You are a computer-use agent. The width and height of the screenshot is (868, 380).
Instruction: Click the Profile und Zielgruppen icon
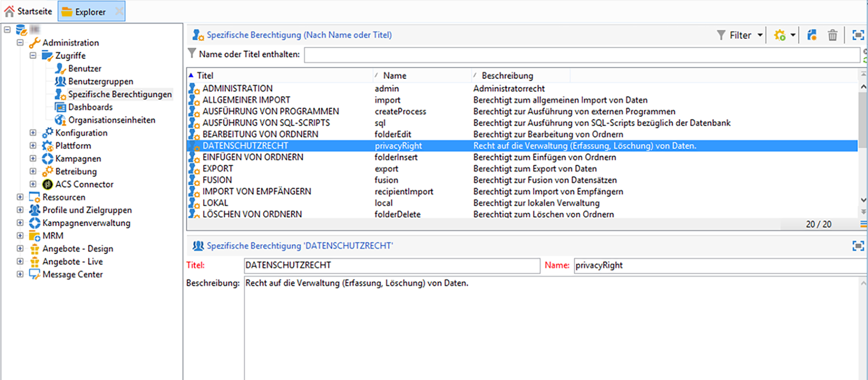tap(34, 210)
